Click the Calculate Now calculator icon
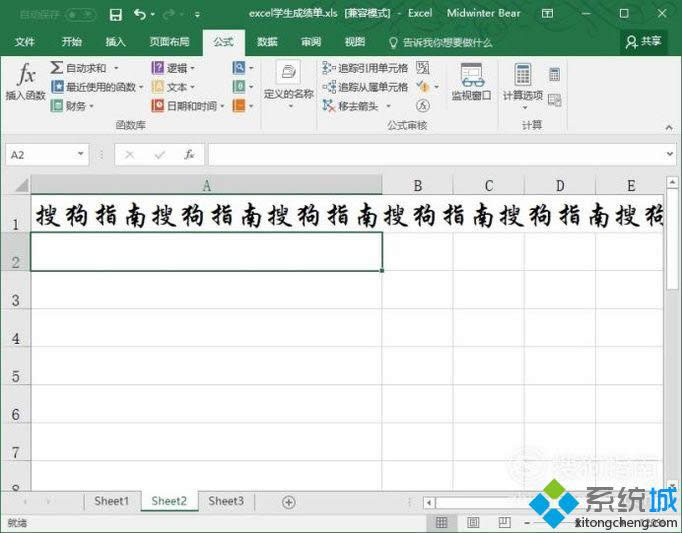This screenshot has height=533, width=682. tap(554, 74)
